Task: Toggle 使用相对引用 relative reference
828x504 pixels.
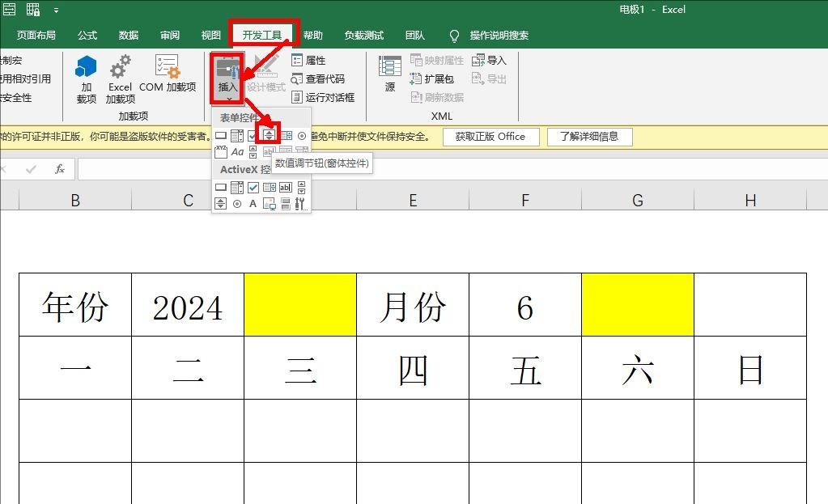Action: coord(25,79)
